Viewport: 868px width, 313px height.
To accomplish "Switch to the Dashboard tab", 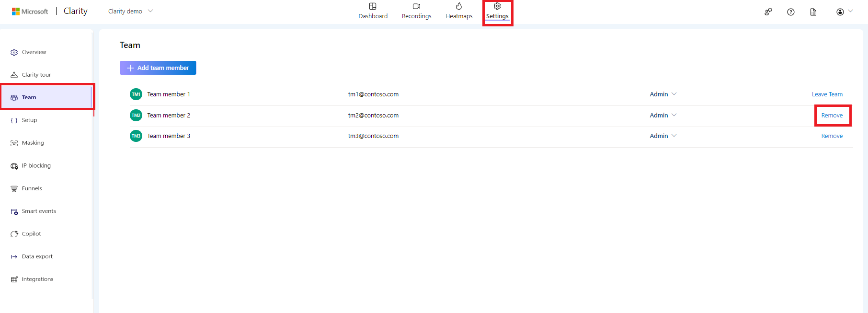I will click(x=373, y=12).
